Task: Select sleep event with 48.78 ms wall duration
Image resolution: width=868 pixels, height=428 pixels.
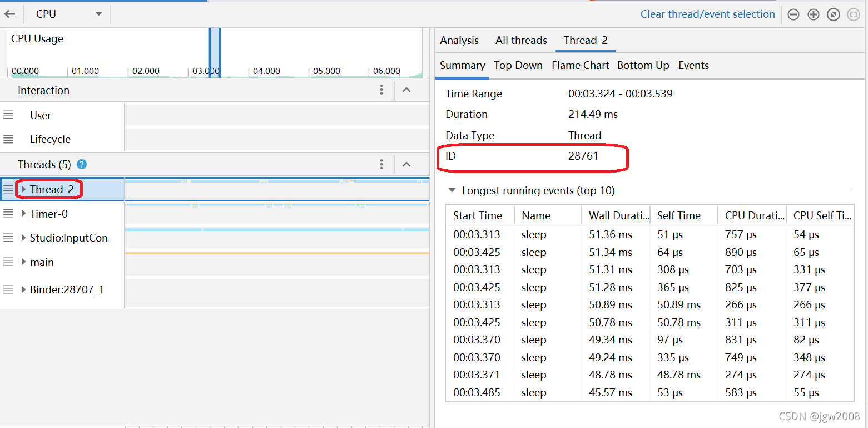Action: click(650, 375)
